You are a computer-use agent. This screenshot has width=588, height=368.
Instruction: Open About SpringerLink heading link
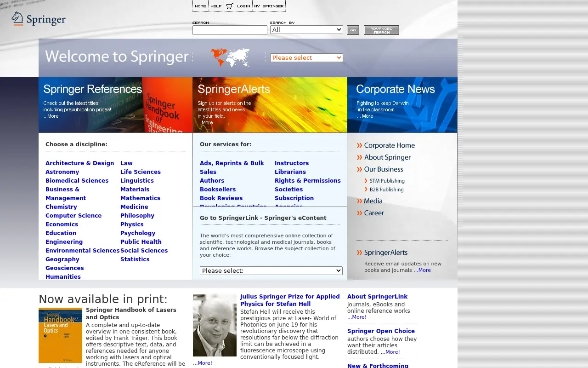[377, 297]
